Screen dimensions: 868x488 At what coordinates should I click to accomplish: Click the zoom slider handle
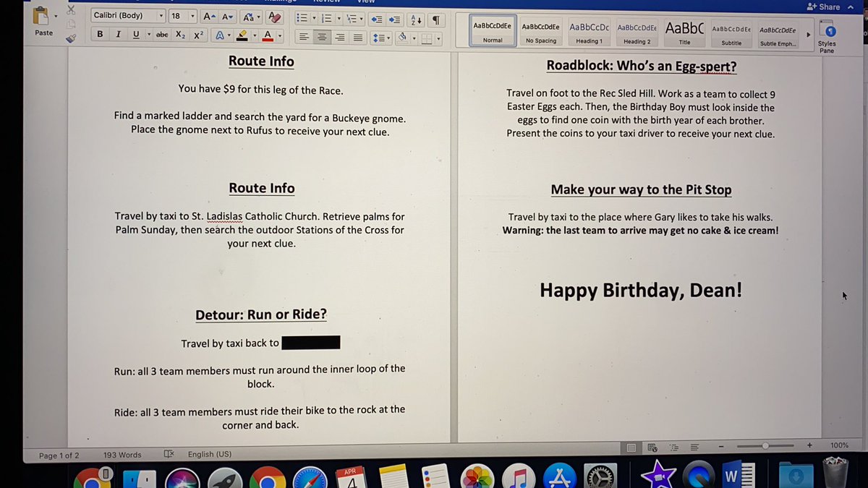click(x=765, y=445)
